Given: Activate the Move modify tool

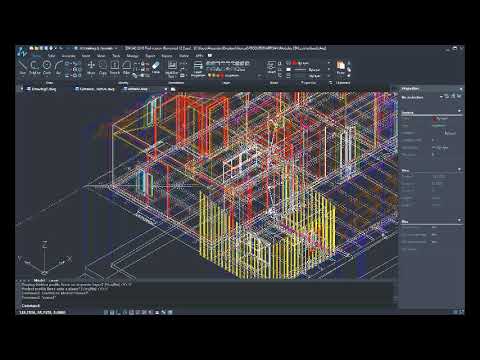Looking at the screenshot, I should coord(91,67).
